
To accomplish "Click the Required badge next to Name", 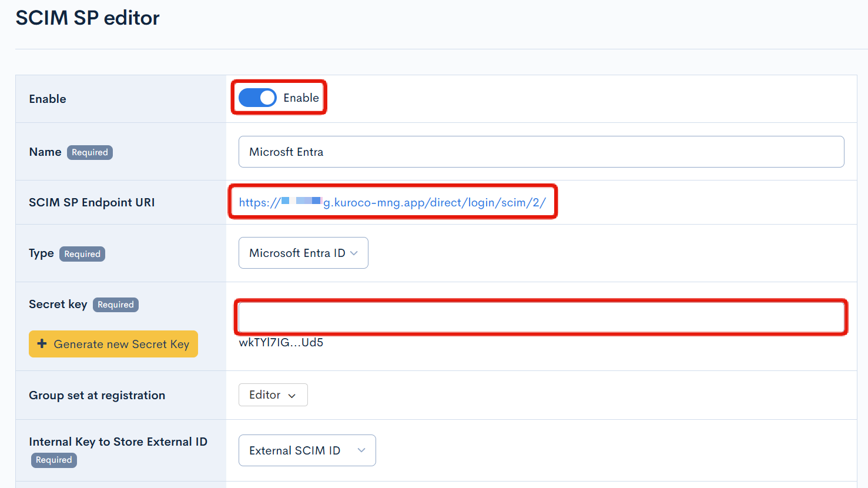I will (x=90, y=152).
